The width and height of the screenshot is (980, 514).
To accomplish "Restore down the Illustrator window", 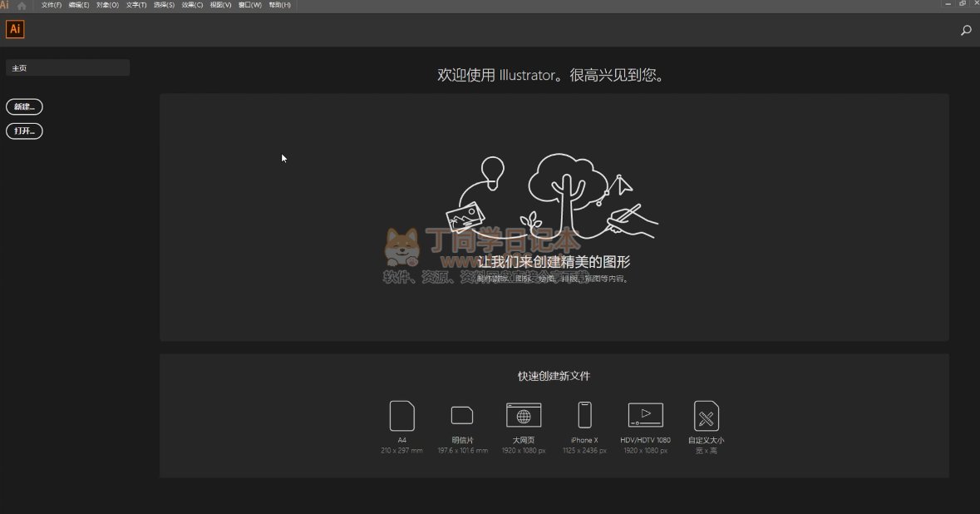I will click(x=963, y=4).
